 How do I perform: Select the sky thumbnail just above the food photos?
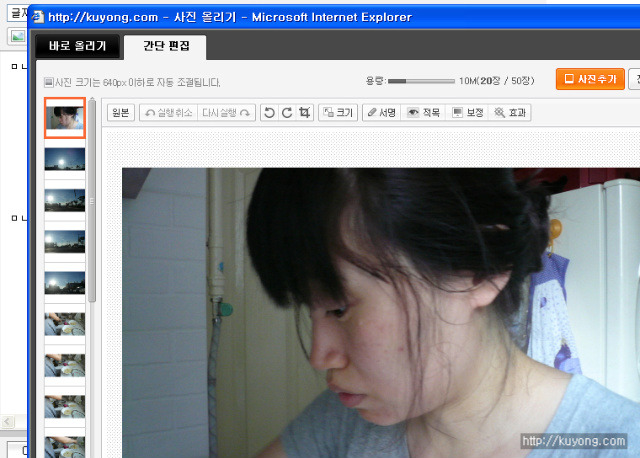click(65, 282)
